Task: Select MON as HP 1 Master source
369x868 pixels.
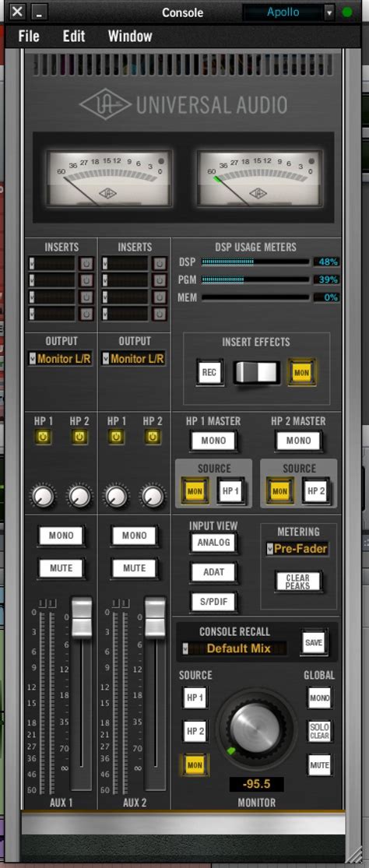Action: (195, 491)
